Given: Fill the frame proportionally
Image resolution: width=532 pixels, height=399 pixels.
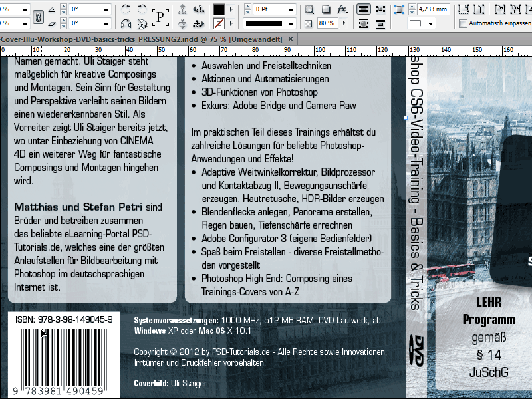Looking at the screenshot, I should point(463,9).
